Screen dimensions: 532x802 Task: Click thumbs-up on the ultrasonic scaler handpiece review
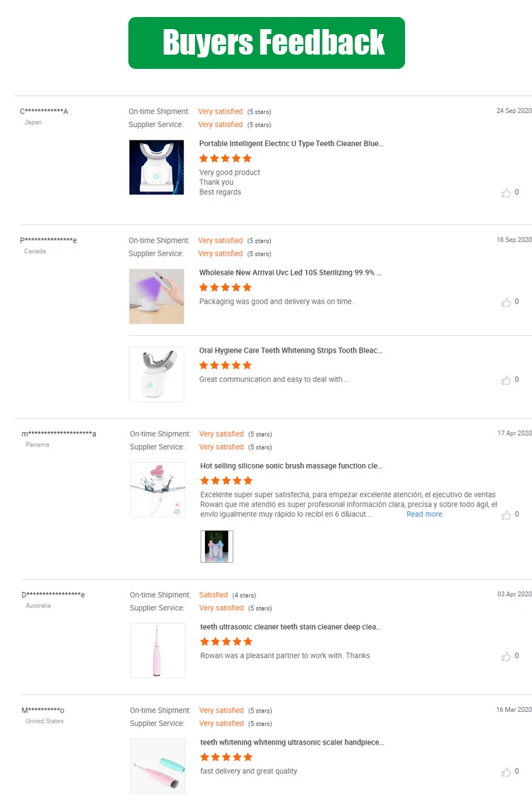pos(506,771)
